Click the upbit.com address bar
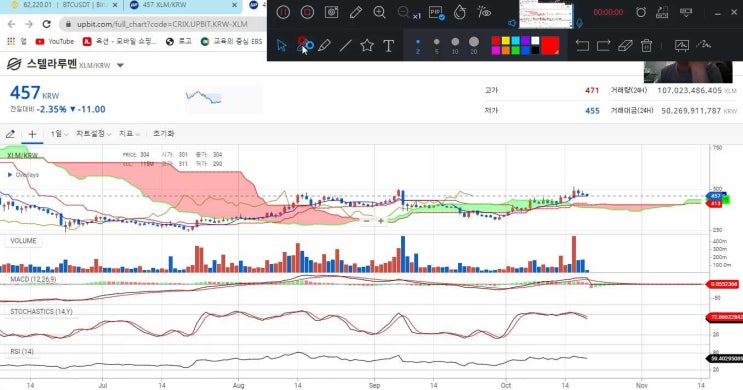 (x=163, y=24)
